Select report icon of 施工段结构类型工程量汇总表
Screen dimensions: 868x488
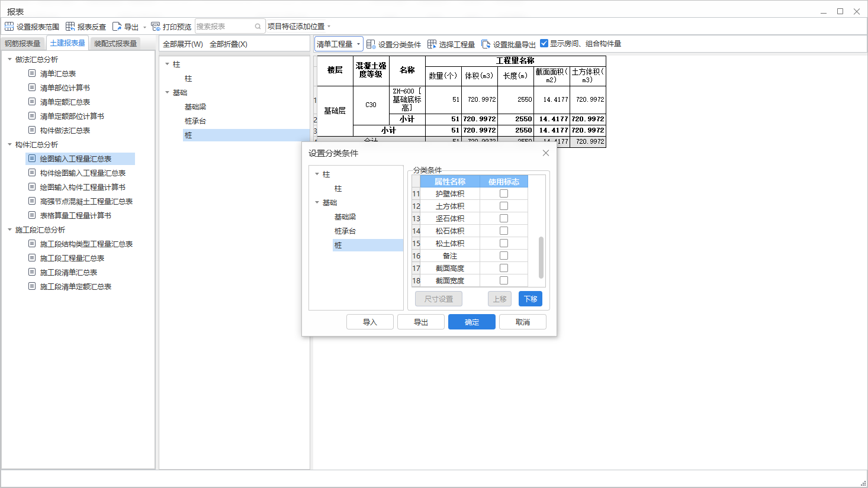32,244
